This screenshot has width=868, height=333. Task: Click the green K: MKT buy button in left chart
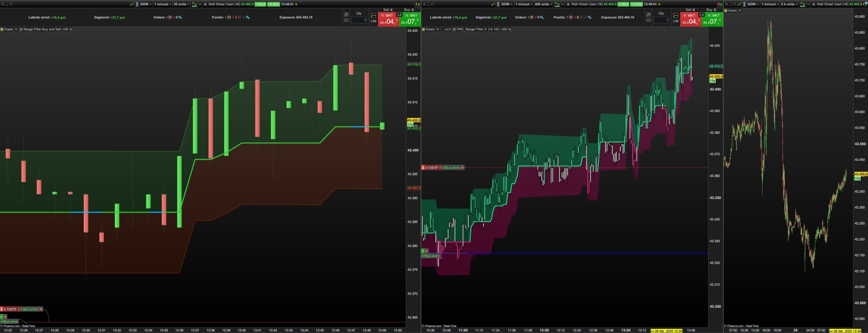[x=410, y=20]
